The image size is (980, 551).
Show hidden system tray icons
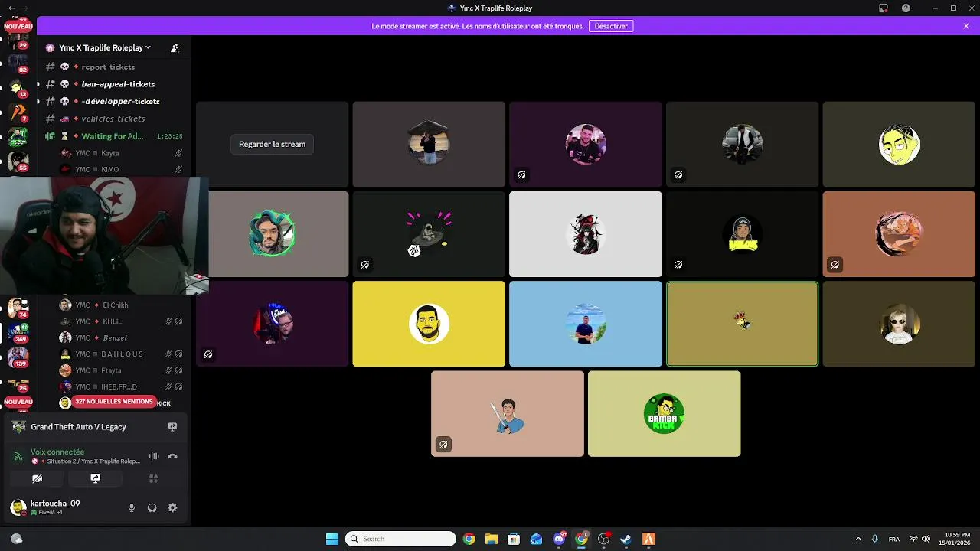858,539
